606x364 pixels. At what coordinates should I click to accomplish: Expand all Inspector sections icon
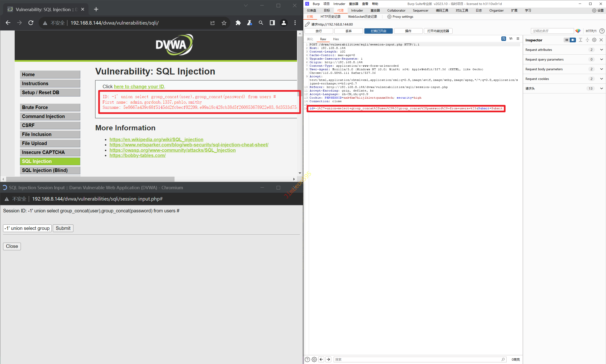580,40
